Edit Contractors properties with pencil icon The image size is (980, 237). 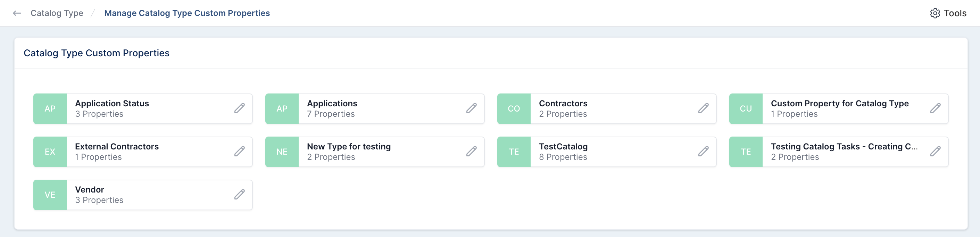[x=704, y=108]
